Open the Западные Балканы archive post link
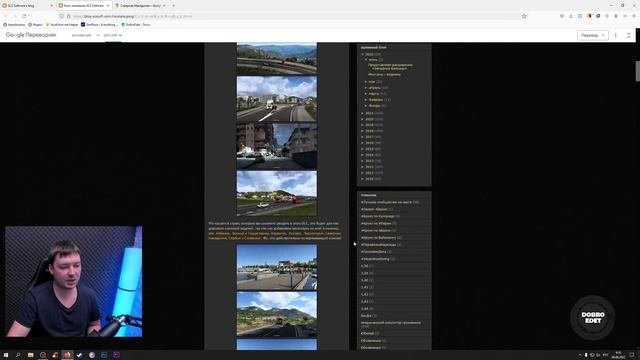Image resolution: width=640 pixels, height=360 pixels. click(390, 67)
